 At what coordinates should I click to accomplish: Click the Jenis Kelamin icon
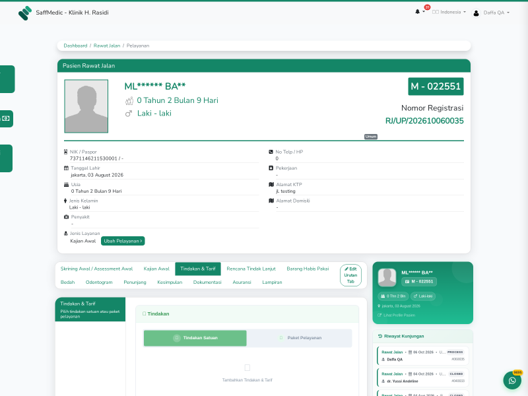pyautogui.click(x=65, y=201)
